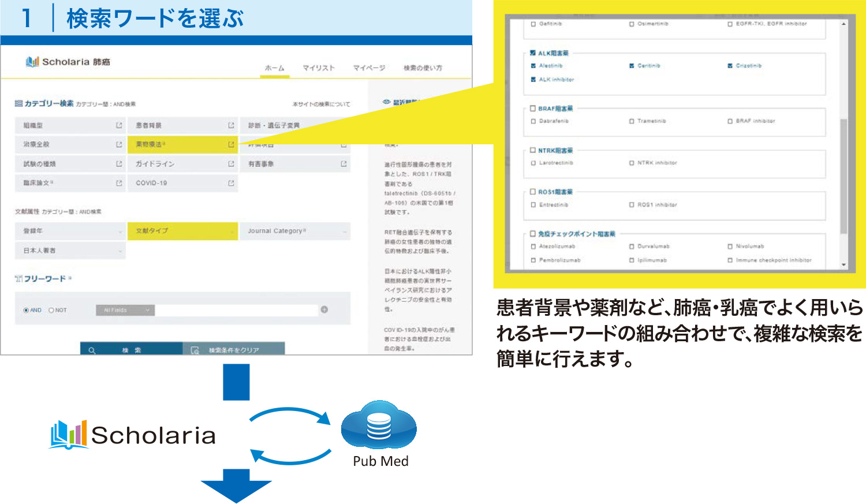This screenshot has height=504, width=866.
Task: Open the pop-out icon on 臨床論文
Action: (119, 183)
